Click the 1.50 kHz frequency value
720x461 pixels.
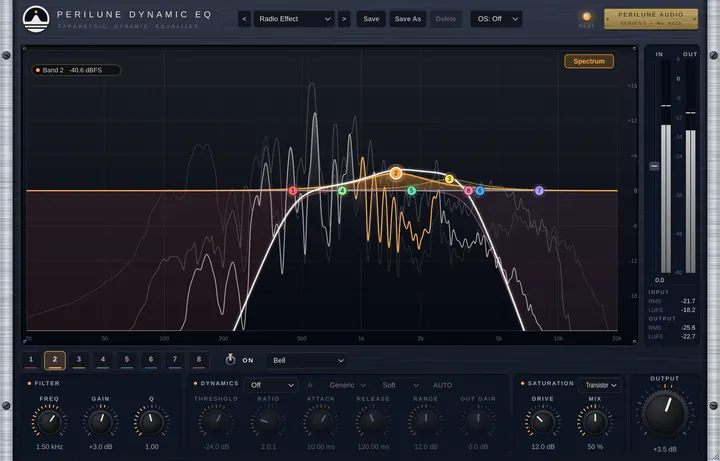pyautogui.click(x=49, y=447)
